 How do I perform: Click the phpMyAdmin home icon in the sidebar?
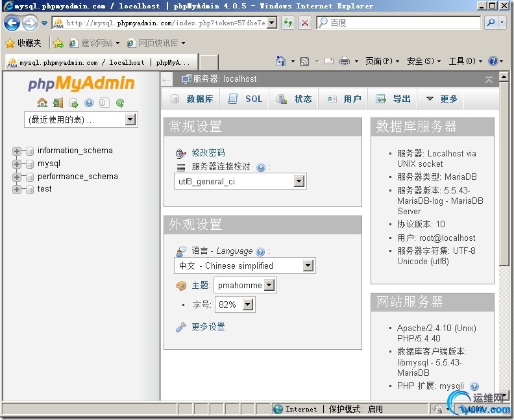coord(42,103)
